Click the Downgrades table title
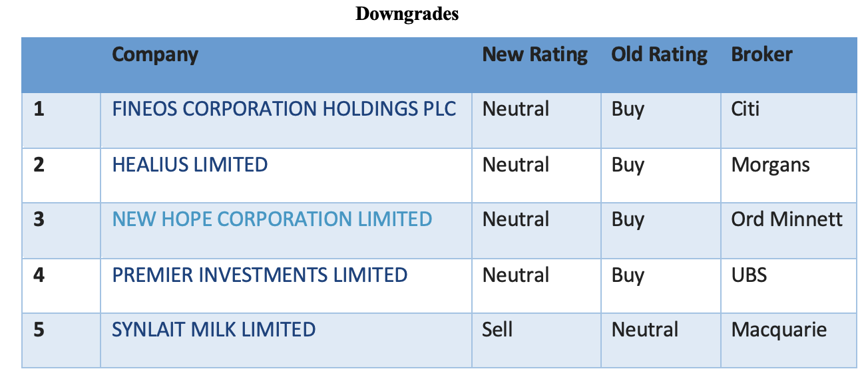The height and width of the screenshot is (379, 868). (x=407, y=13)
